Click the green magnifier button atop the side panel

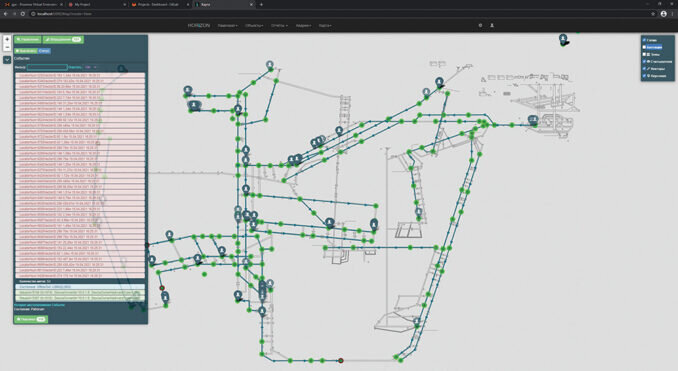point(27,40)
